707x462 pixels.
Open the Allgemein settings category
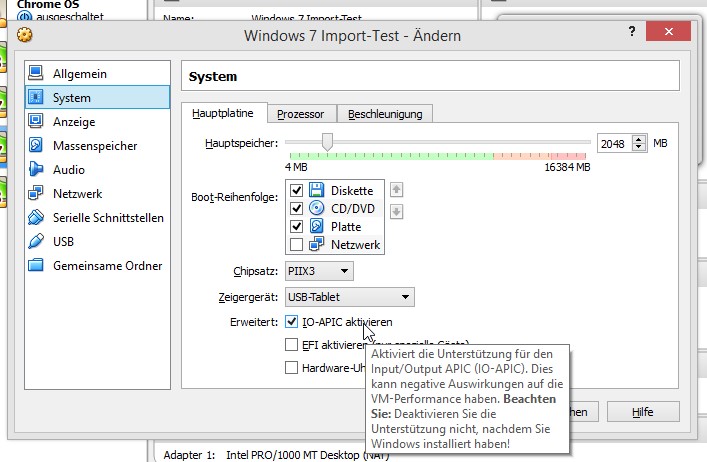[97, 73]
